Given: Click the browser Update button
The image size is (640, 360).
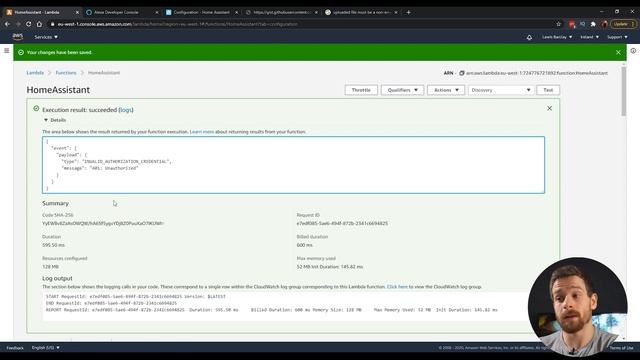Looking at the screenshot, I should pyautogui.click(x=624, y=24).
